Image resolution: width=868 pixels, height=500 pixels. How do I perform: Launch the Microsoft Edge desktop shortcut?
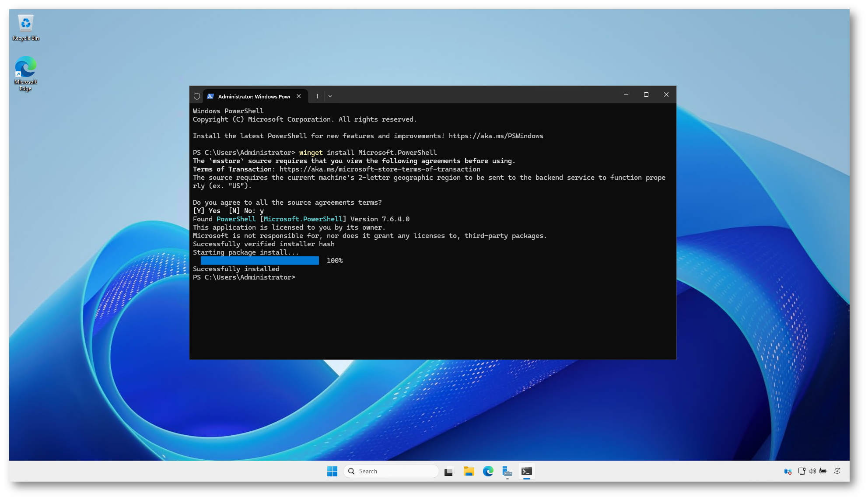point(25,73)
